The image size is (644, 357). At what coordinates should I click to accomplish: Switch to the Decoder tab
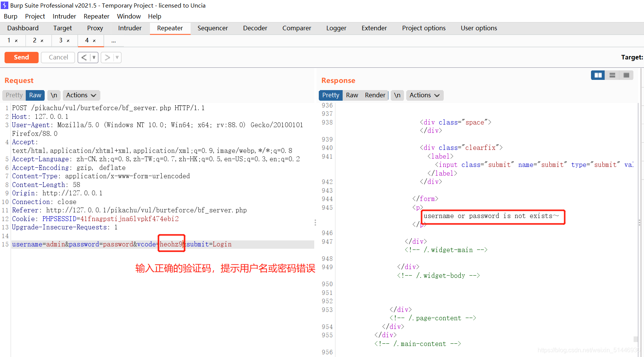(255, 28)
